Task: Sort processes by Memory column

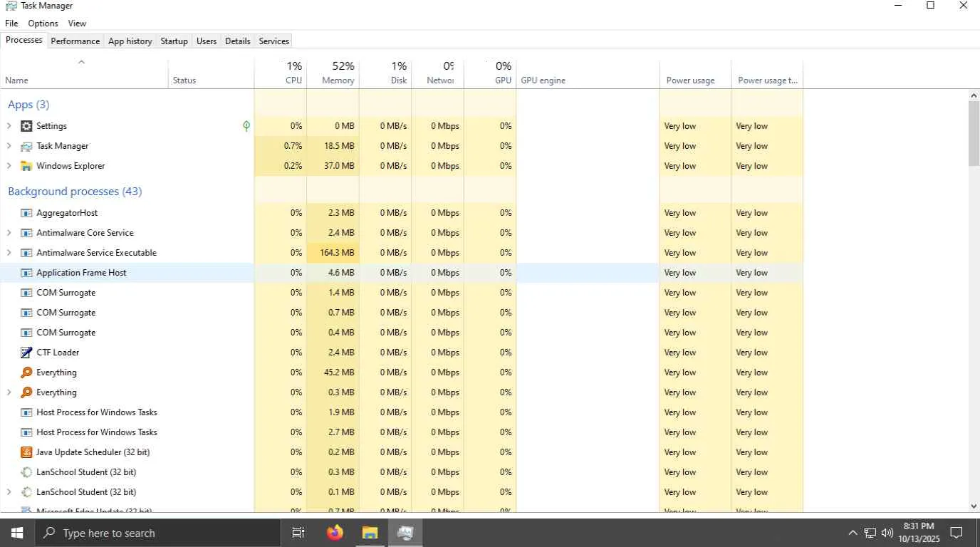Action: point(333,73)
